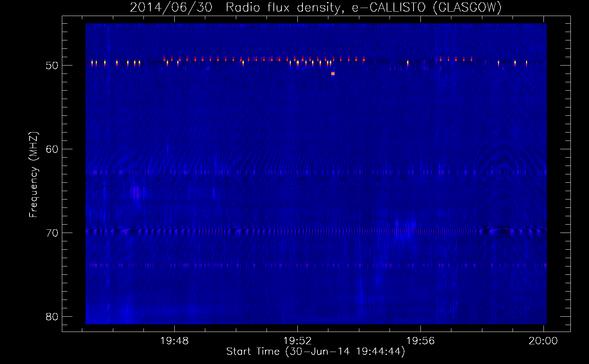Click the 20:00 time tick label
Image resolution: width=589 pixels, height=364 pixels.
click(x=543, y=341)
